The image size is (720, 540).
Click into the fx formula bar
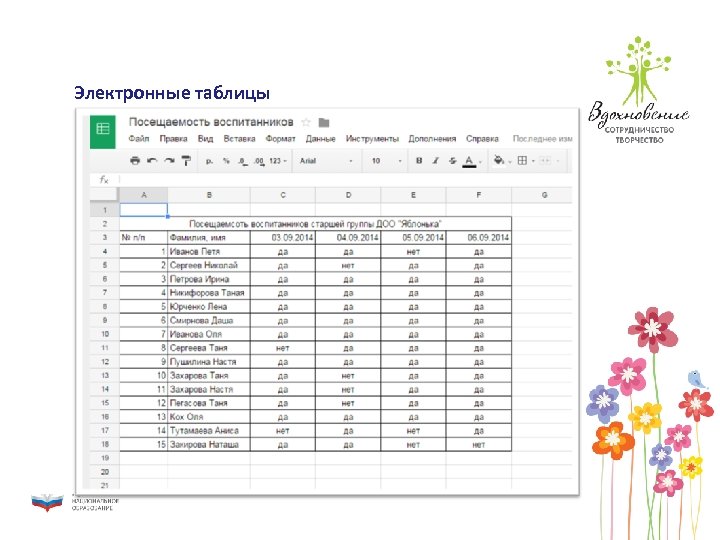(x=345, y=180)
